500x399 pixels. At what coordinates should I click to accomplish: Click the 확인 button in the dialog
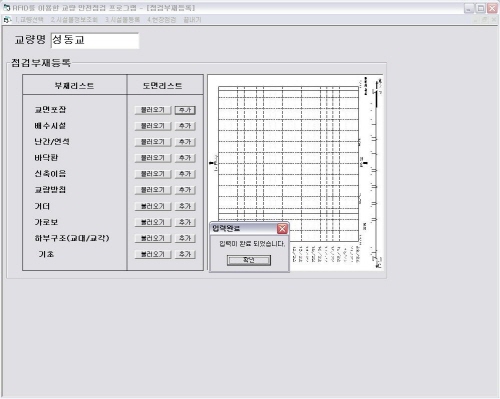tap(249, 260)
